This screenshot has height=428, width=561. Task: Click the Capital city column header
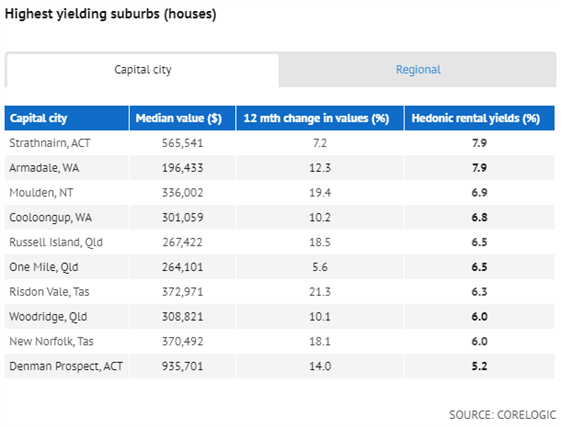[67, 118]
